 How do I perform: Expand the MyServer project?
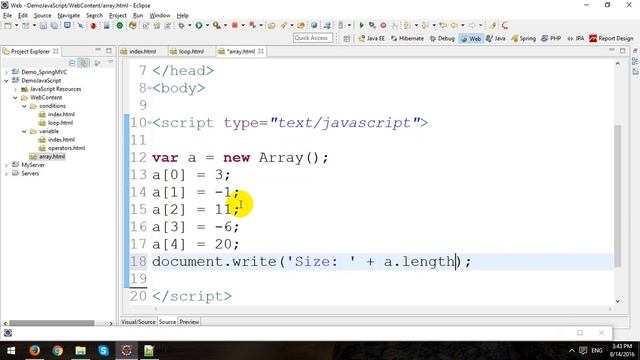click(6, 165)
